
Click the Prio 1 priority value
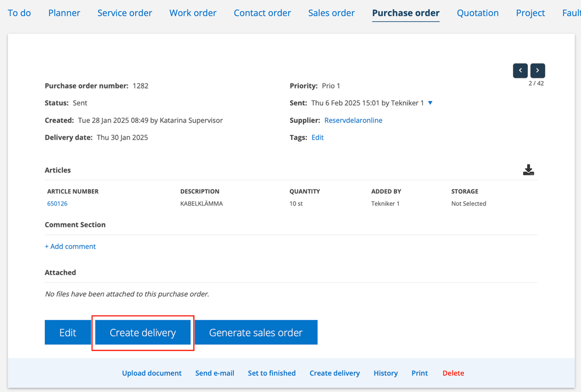[x=331, y=86]
